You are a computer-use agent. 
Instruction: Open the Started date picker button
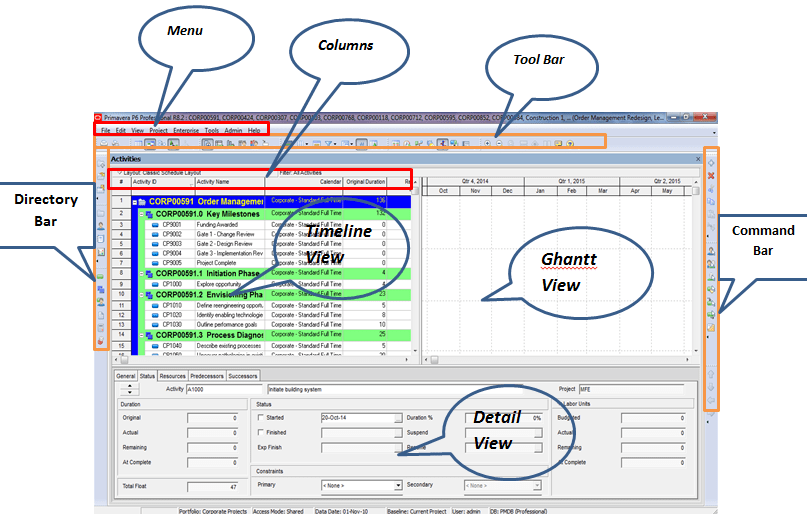click(x=398, y=418)
